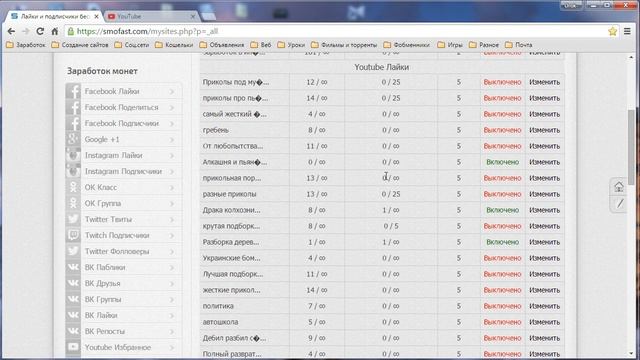Expand the chevron next to Youtube Избранное
Screen dimensions: 640x360
coord(172,347)
